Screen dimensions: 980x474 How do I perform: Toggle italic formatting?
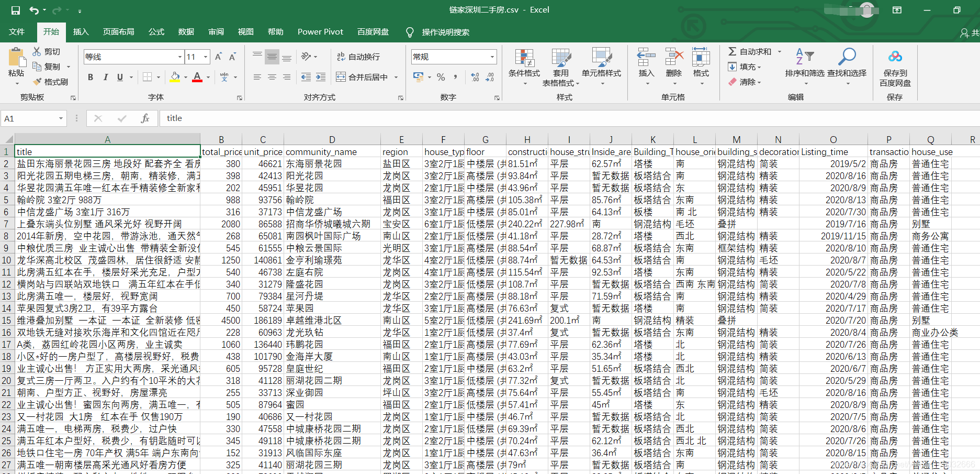(x=105, y=77)
